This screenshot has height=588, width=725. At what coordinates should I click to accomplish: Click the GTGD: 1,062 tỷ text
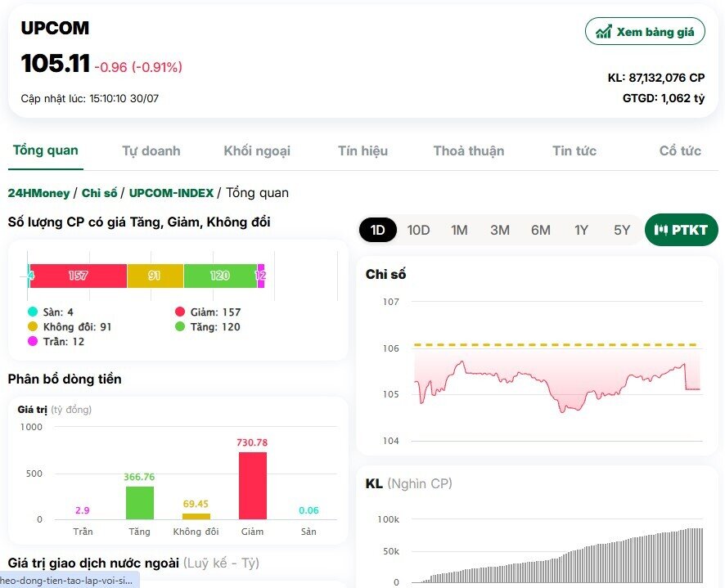(664, 98)
